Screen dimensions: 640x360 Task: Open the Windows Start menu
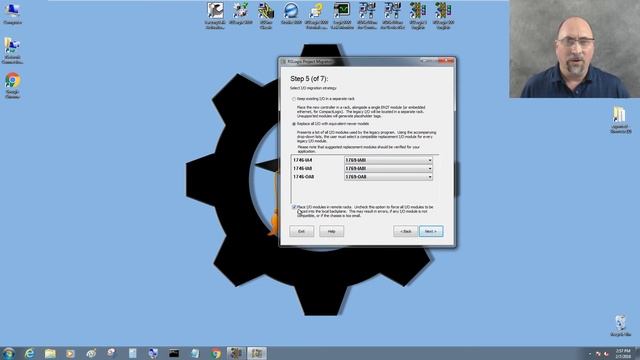coord(9,353)
